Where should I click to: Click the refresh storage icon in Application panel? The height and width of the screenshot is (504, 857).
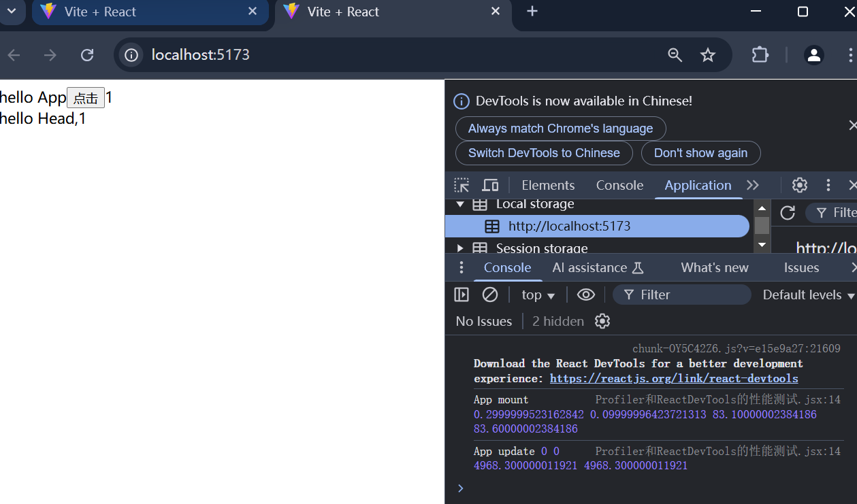click(788, 213)
